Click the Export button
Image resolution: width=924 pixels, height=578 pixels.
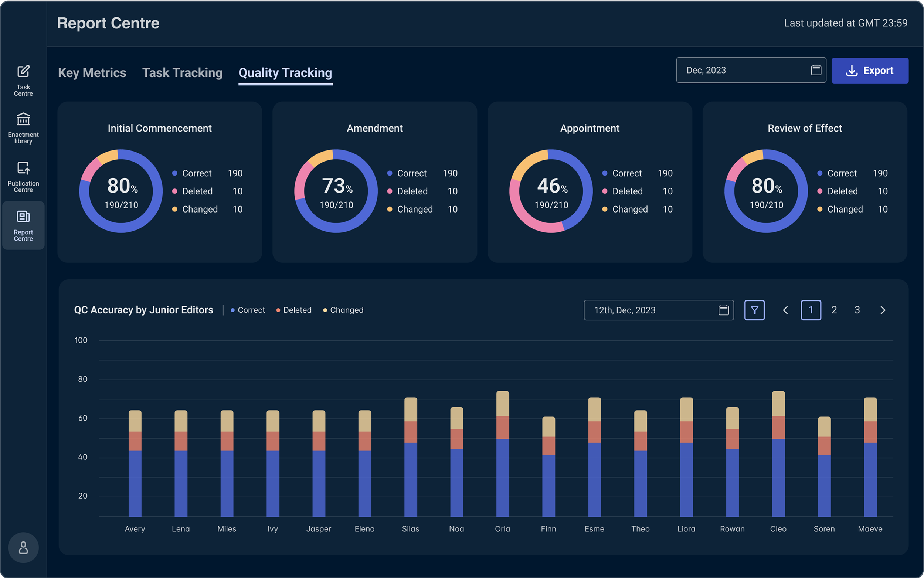(x=870, y=70)
